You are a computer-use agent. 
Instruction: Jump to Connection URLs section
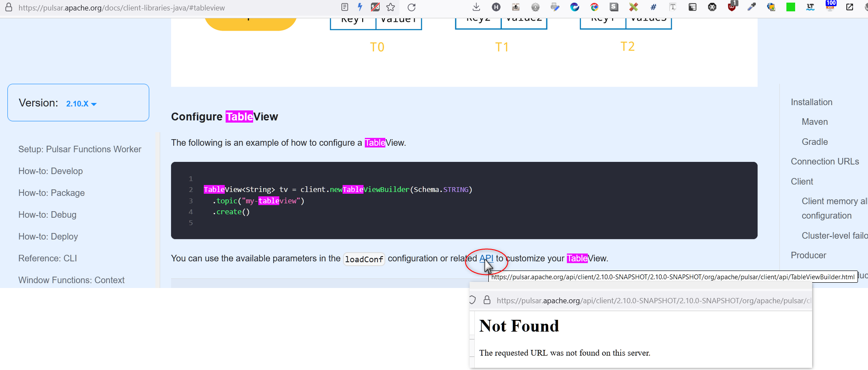click(x=825, y=161)
